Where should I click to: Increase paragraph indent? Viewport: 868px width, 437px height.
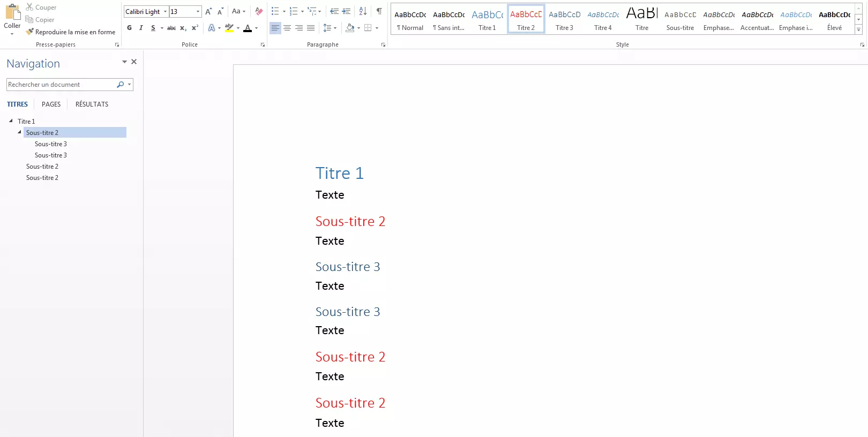[346, 11]
